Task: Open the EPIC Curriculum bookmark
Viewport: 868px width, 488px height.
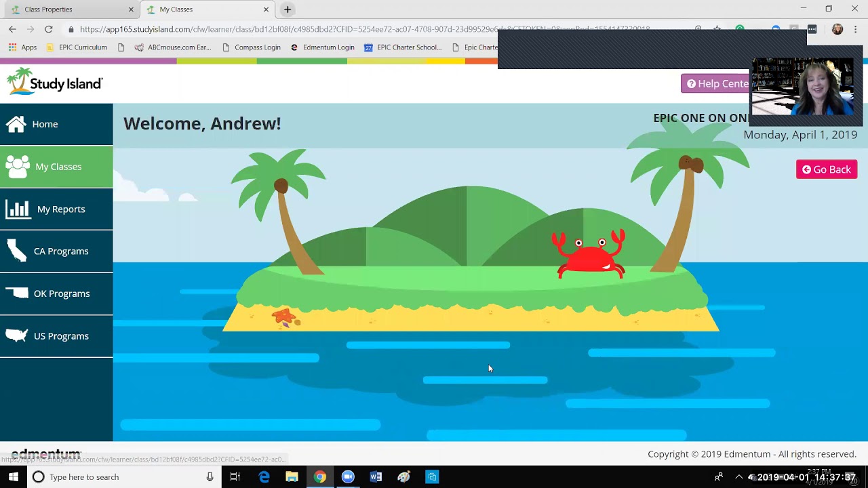Action: pos(76,47)
